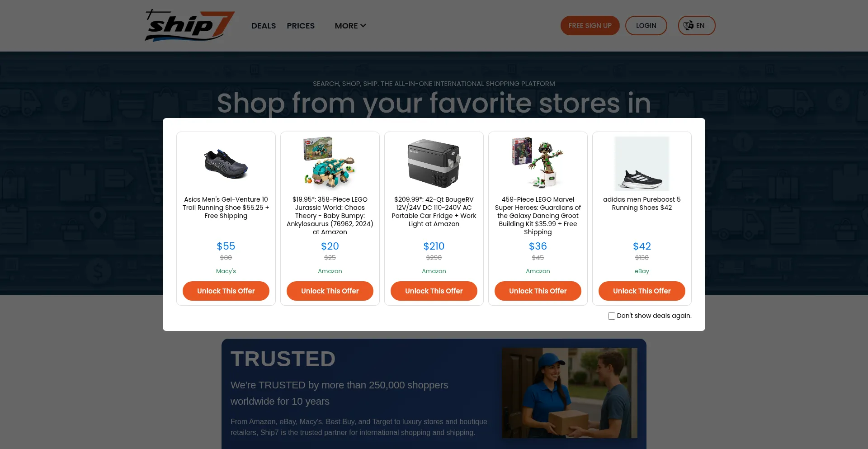Open the PRICES menu item

click(x=301, y=26)
